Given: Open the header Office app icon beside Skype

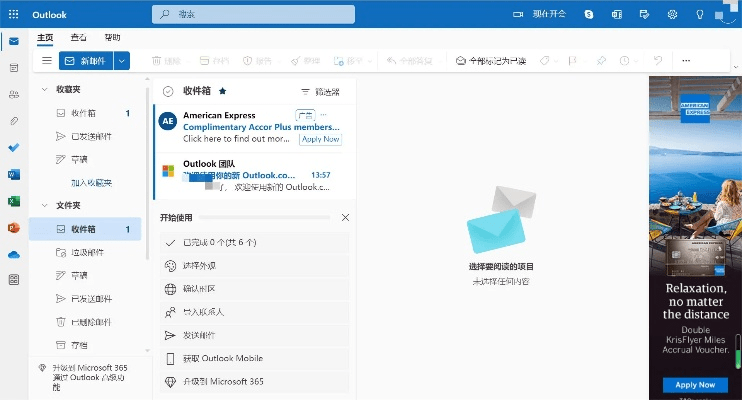Looking at the screenshot, I should tap(617, 14).
